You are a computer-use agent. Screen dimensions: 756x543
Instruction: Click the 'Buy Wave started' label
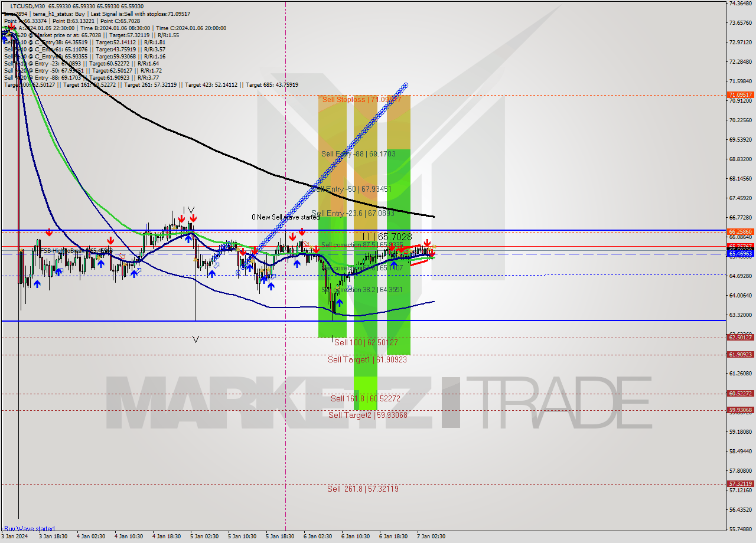[x=28, y=529]
